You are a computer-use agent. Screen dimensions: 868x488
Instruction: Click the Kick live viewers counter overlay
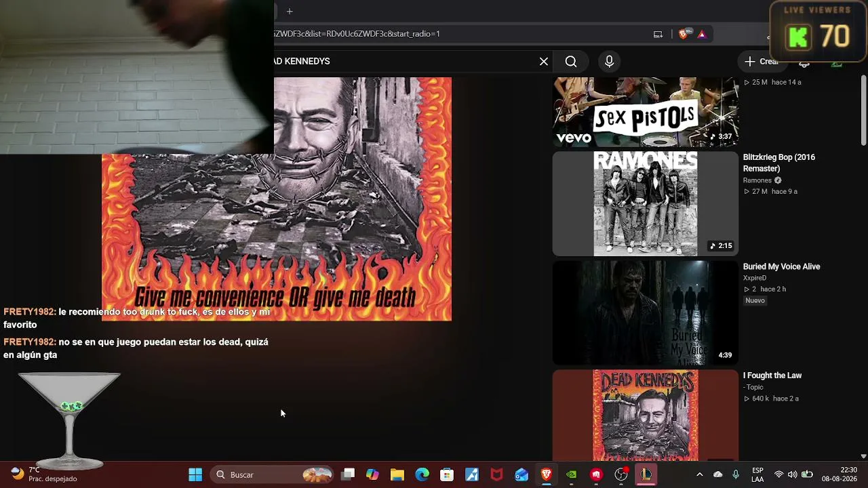pos(818,33)
